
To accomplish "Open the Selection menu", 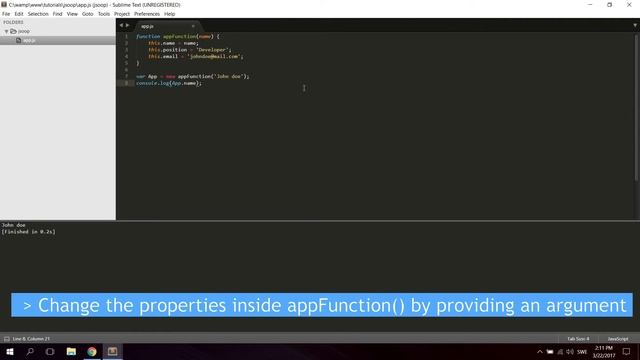I will pos(38,14).
